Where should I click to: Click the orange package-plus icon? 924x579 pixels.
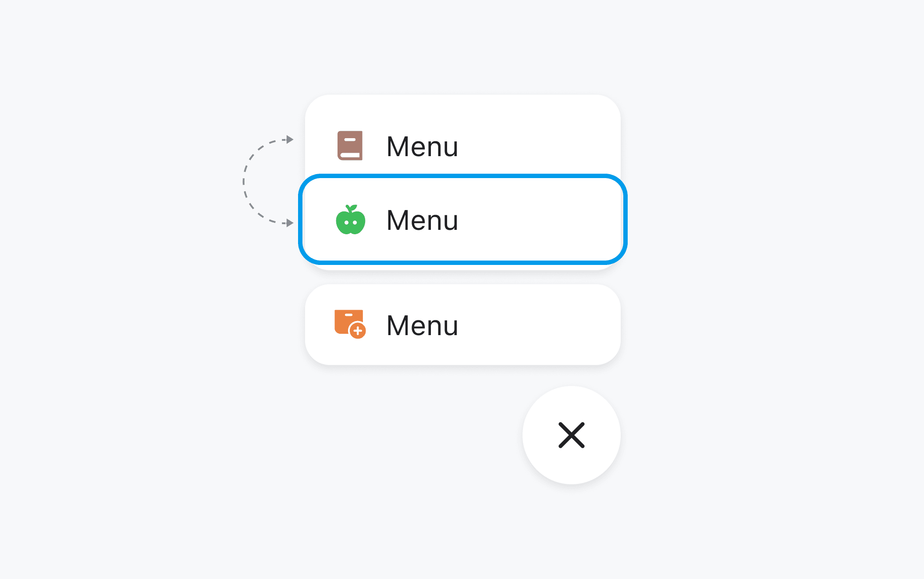(x=350, y=324)
